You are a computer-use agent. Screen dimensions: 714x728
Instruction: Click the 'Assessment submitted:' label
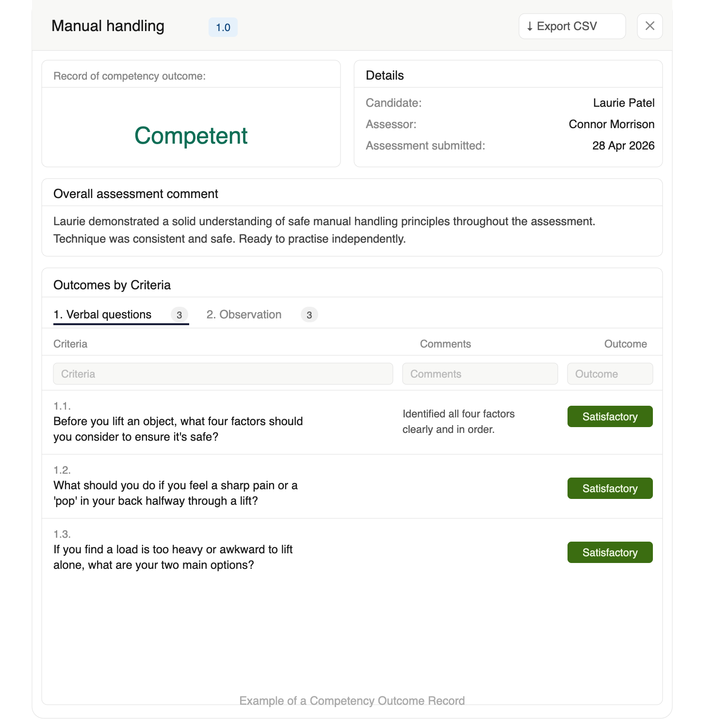(x=425, y=146)
